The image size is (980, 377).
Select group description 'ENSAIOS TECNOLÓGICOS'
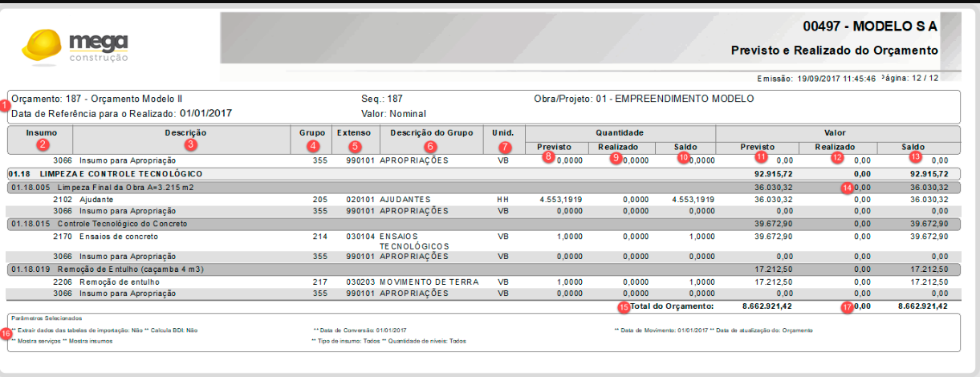[413, 241]
